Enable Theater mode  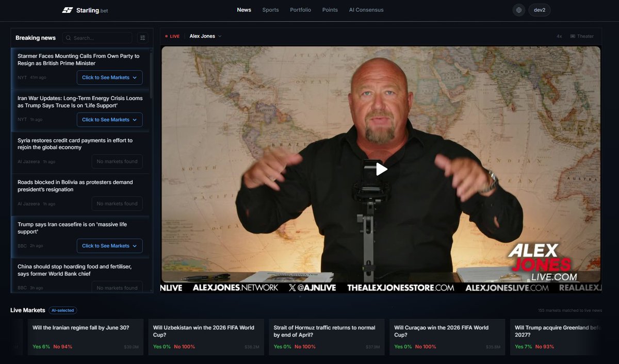click(x=582, y=36)
